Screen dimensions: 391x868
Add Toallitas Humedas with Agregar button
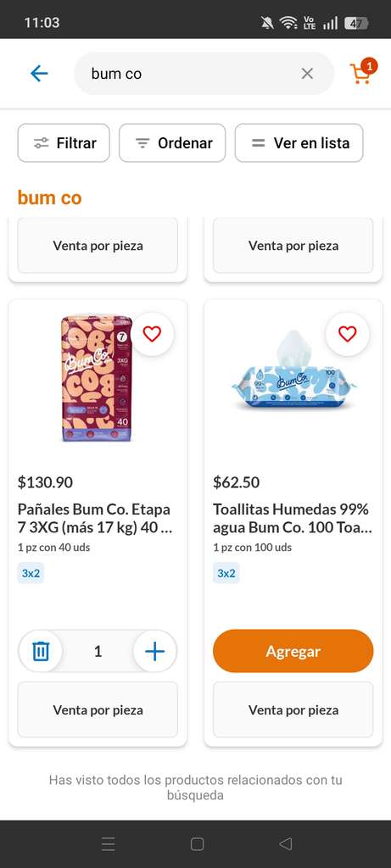click(x=293, y=651)
